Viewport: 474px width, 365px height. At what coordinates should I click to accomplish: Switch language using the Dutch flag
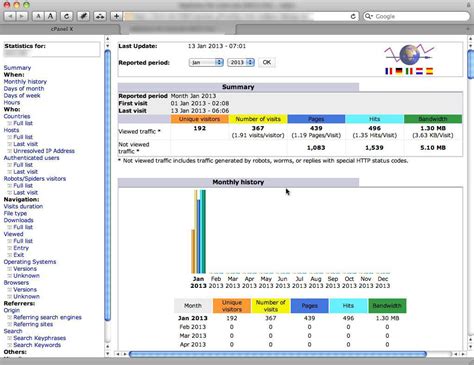pos(419,71)
